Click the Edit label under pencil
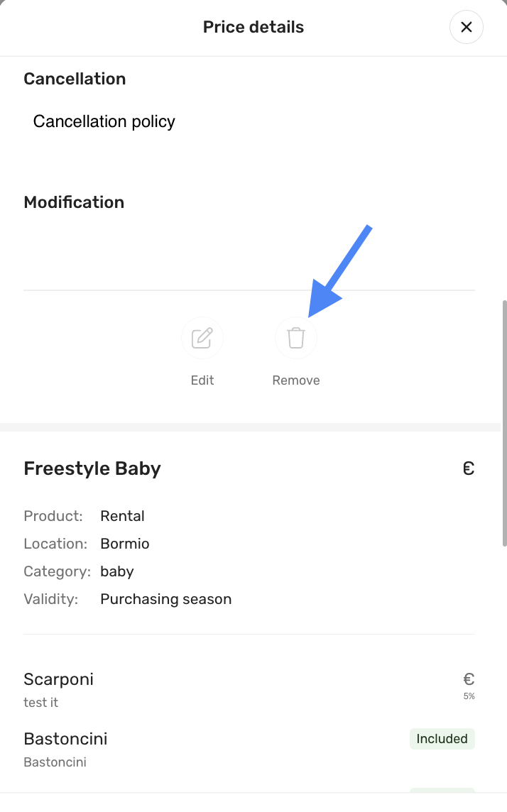Image resolution: width=507 pixels, height=812 pixels. coord(202,380)
